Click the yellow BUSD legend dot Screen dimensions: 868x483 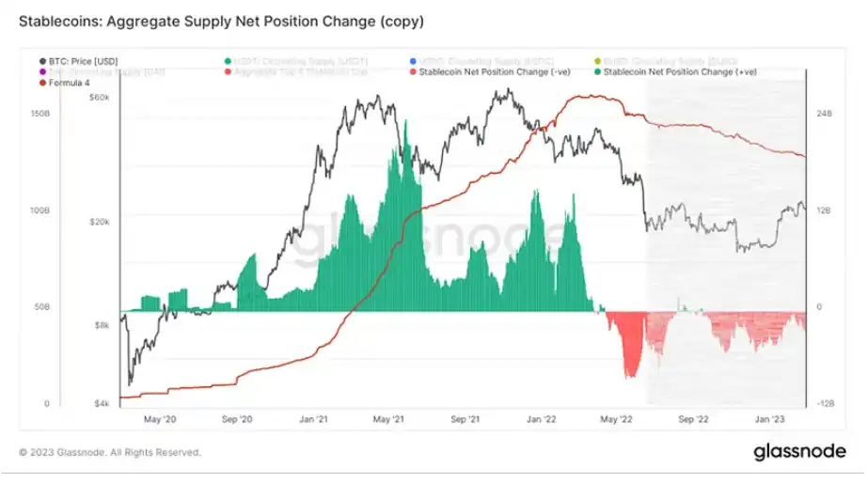pos(598,61)
